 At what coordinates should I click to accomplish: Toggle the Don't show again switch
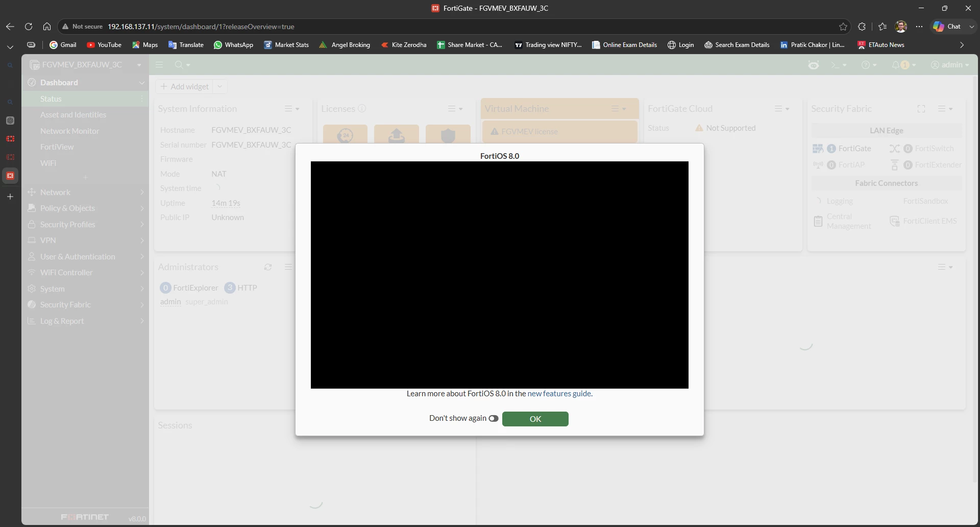click(x=493, y=418)
